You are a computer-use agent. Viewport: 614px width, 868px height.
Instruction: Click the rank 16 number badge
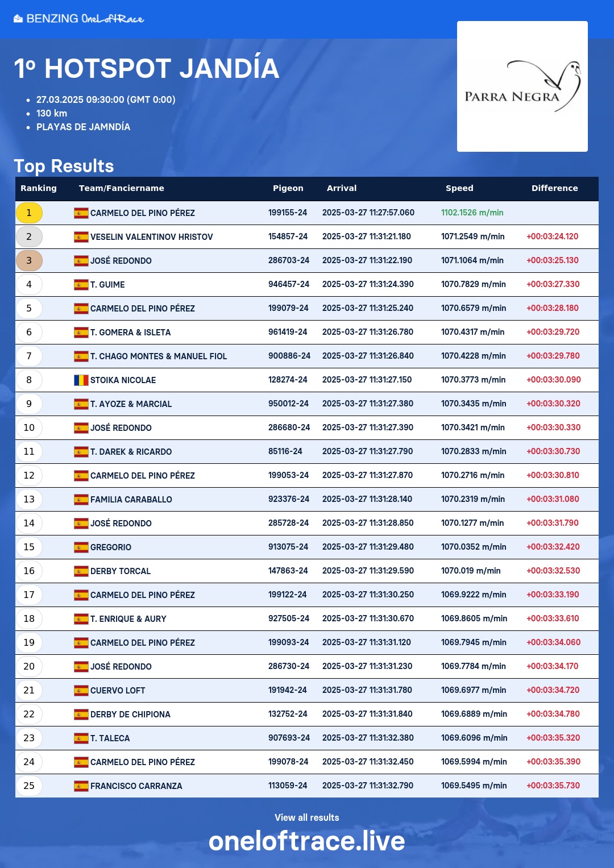[29, 571]
